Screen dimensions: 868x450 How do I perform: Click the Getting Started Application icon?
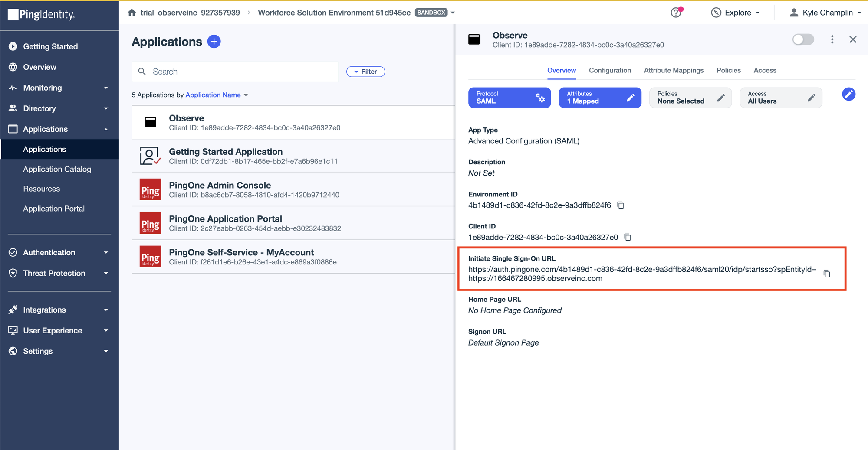click(150, 156)
